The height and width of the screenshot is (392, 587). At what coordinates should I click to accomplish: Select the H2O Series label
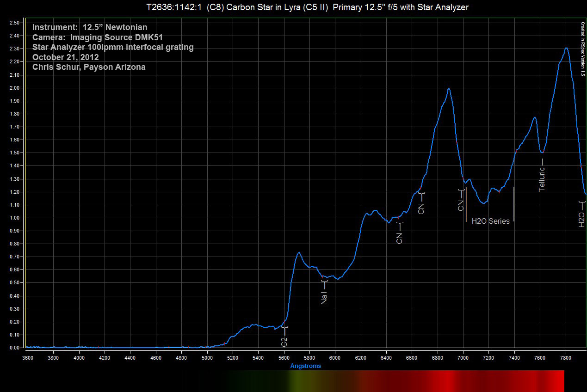coord(490,221)
